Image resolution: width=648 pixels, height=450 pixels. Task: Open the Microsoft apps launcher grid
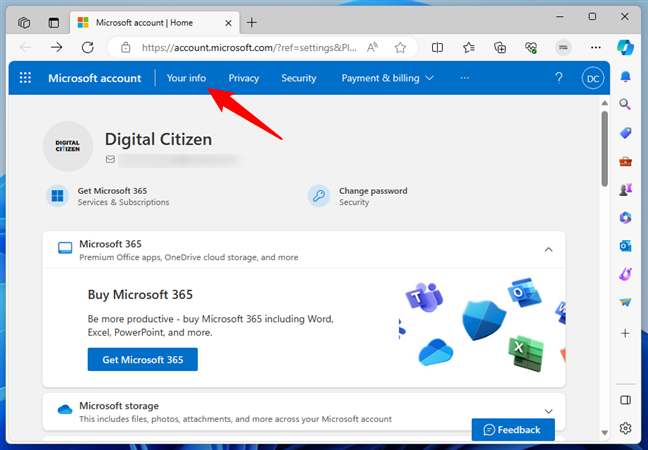[x=25, y=78]
